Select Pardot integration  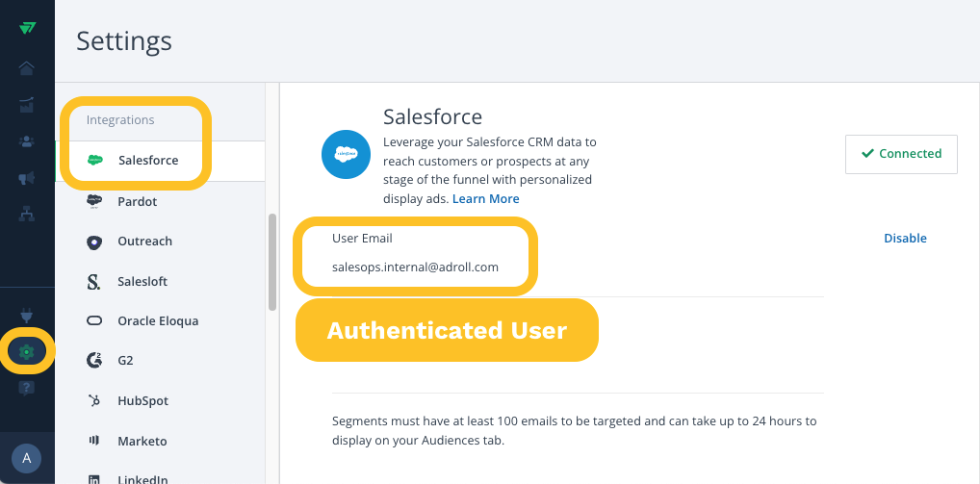click(x=160, y=202)
